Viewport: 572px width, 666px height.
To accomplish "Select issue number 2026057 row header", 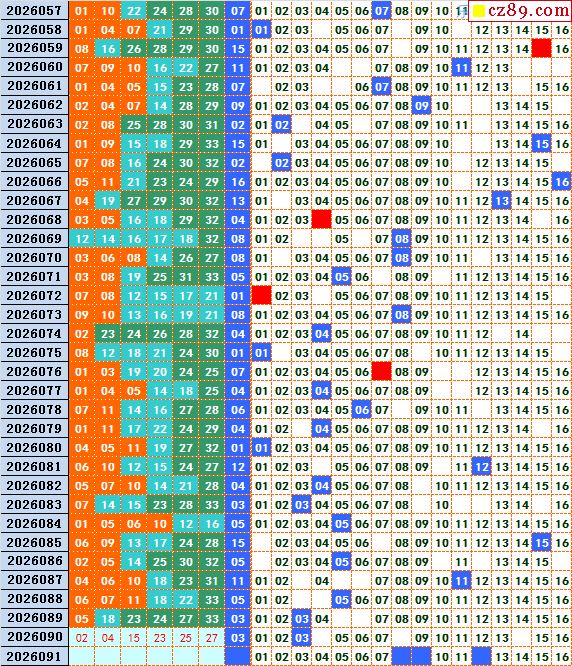I will (34, 10).
